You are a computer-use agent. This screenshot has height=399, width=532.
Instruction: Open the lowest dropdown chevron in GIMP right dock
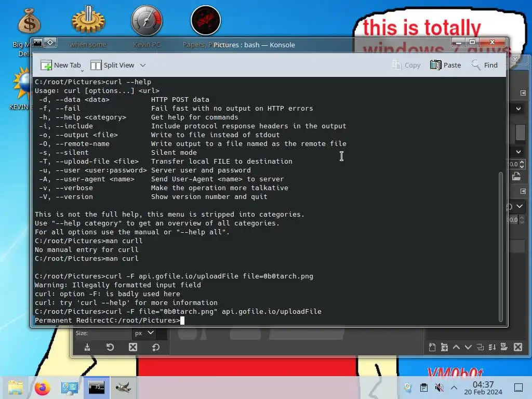tap(520, 206)
